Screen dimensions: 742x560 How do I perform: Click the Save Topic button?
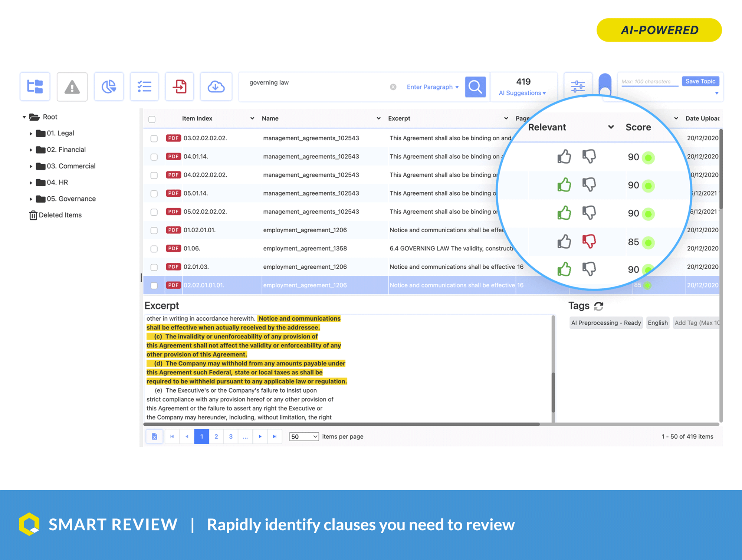tap(700, 81)
